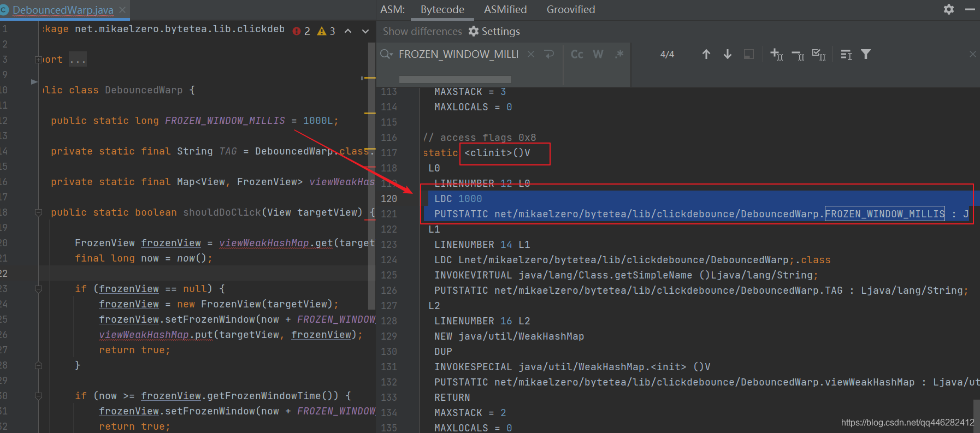Viewport: 980px width, 433px height.
Task: Hide the ASM tool window
Action: pyautogui.click(x=970, y=9)
